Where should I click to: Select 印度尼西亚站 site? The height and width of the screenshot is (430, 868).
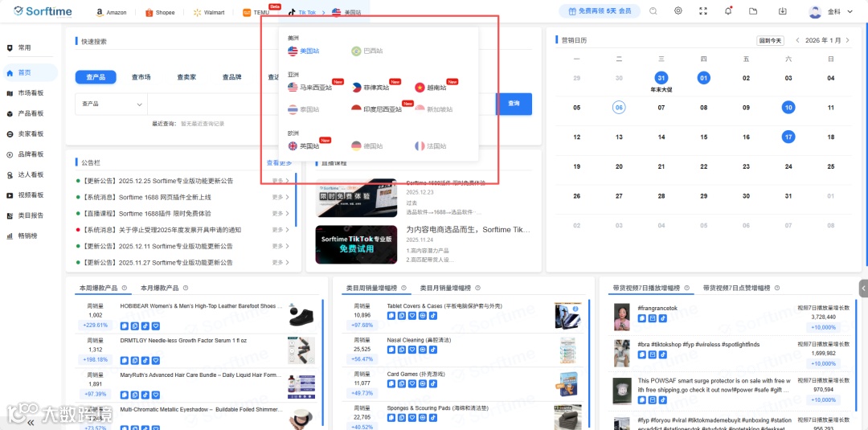377,109
